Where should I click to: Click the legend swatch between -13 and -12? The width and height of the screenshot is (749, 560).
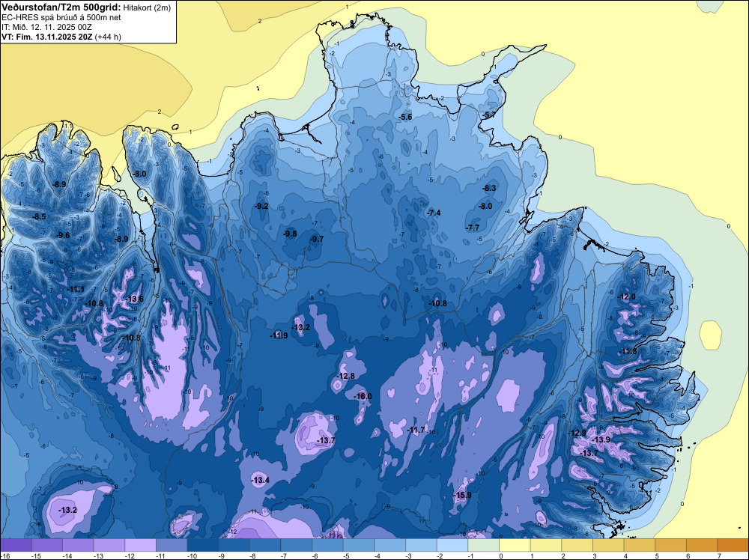pos(109,545)
